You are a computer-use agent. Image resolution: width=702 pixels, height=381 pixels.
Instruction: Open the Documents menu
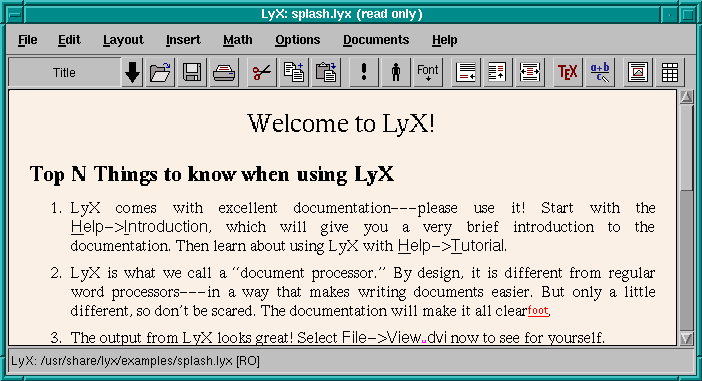coord(376,40)
